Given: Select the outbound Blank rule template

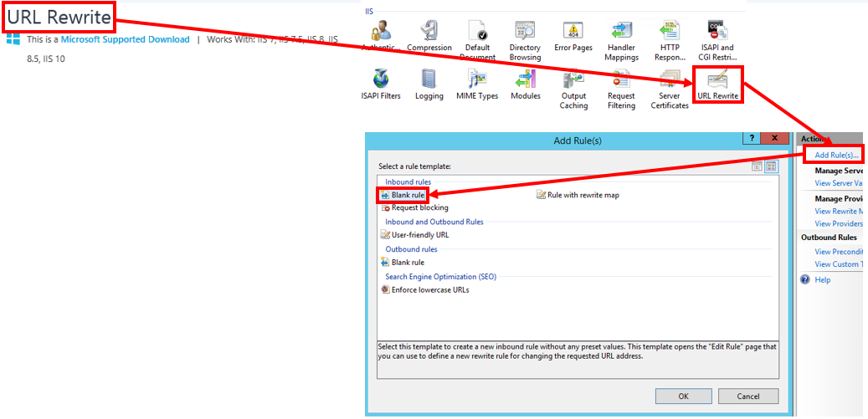Looking at the screenshot, I should tap(403, 262).
